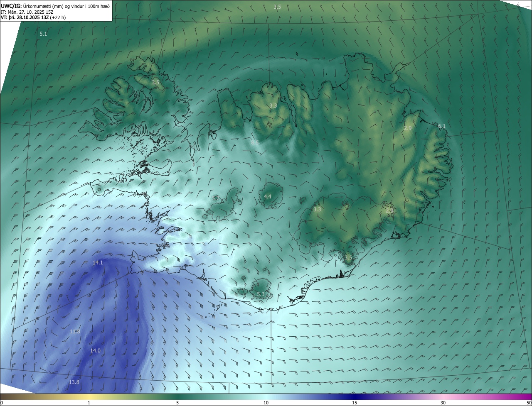Click colorbar tick label 10
The width and height of the screenshot is (532, 406).
pyautogui.click(x=266, y=403)
